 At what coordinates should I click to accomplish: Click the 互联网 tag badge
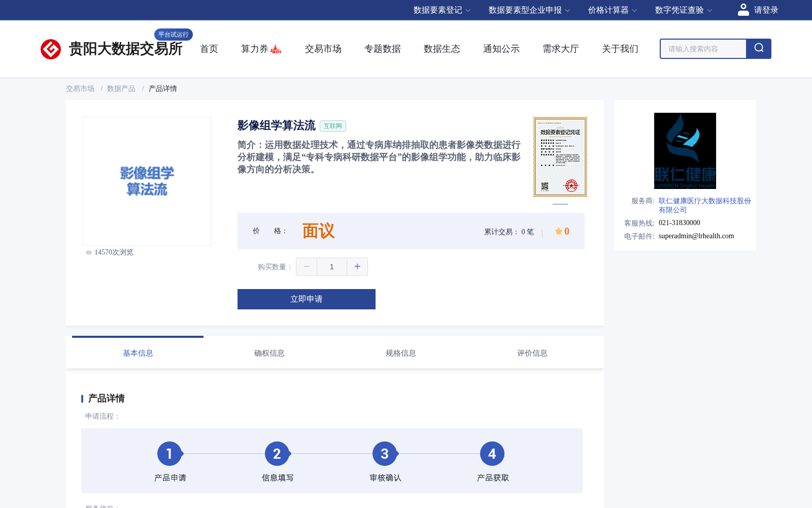tap(333, 126)
